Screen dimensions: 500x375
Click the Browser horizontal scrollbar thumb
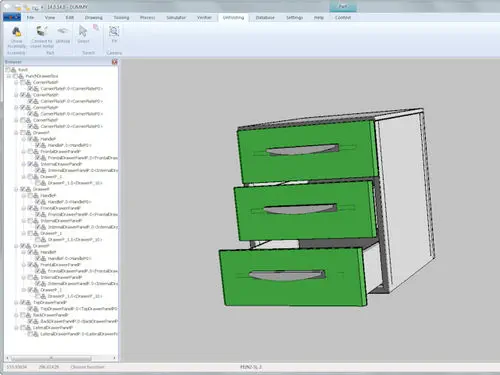(51, 358)
